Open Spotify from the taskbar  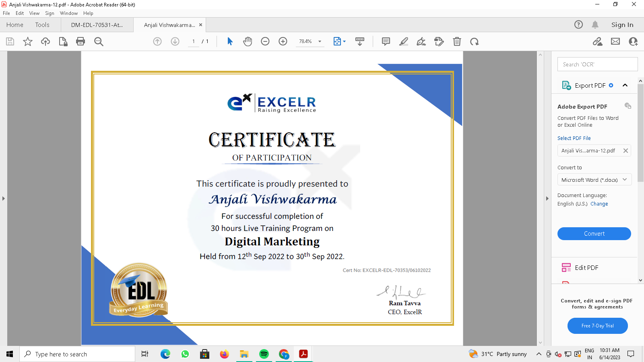point(264,354)
